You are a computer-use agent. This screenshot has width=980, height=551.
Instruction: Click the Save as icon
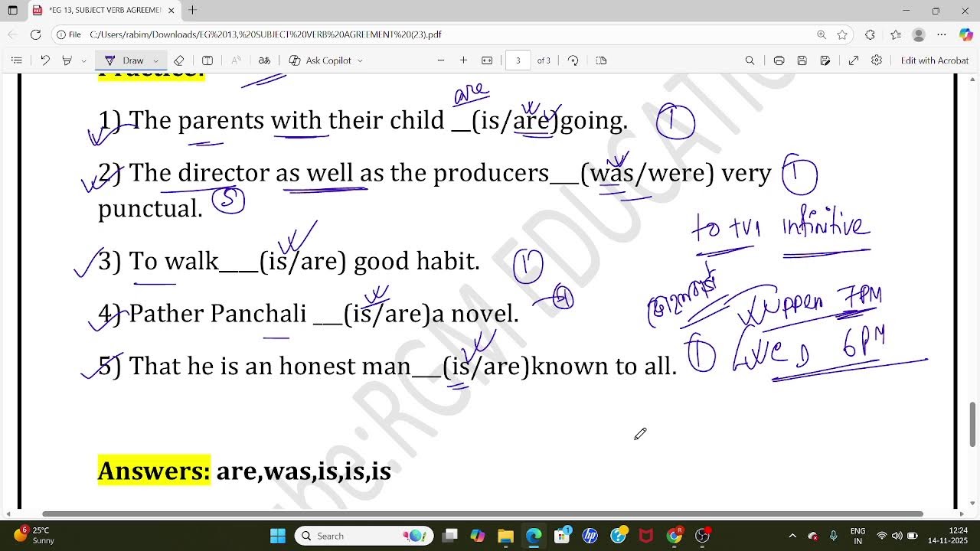pyautogui.click(x=825, y=60)
